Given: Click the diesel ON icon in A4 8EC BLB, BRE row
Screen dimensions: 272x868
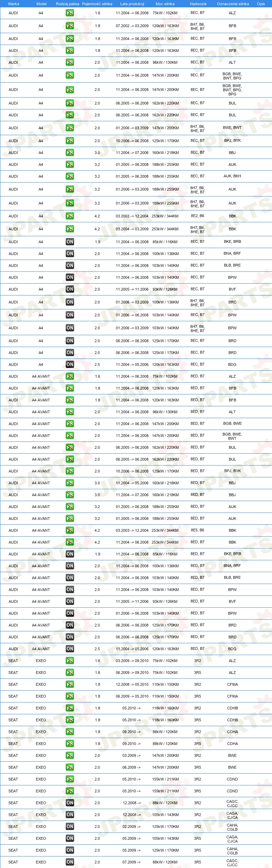Looking at the screenshot, I should click(x=70, y=266).
